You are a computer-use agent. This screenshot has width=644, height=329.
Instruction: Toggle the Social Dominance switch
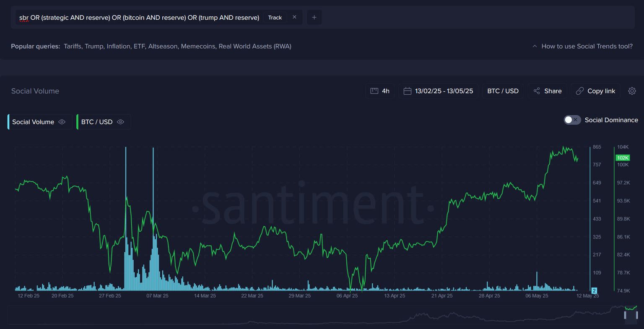tap(572, 120)
